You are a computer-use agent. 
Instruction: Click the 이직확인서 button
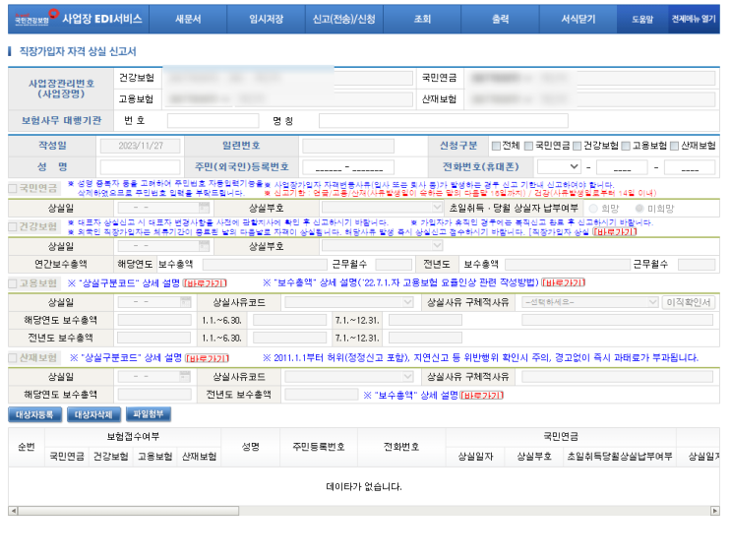(x=688, y=302)
